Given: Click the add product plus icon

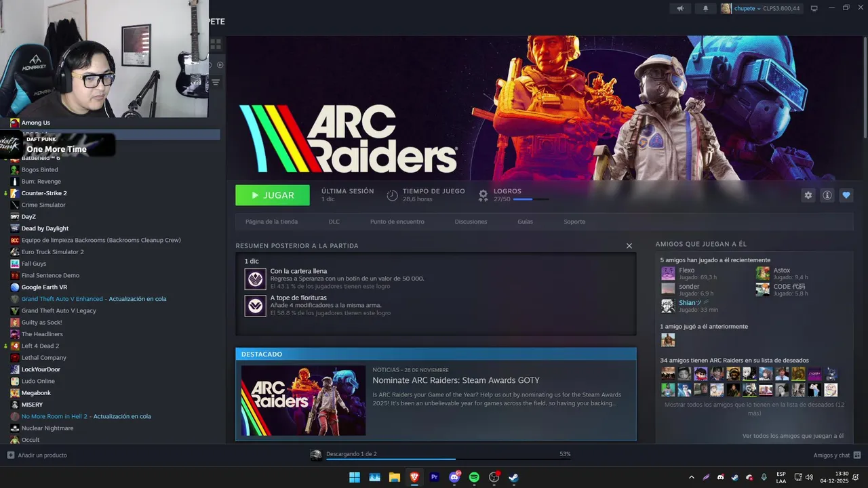Looking at the screenshot, I should (x=10, y=455).
